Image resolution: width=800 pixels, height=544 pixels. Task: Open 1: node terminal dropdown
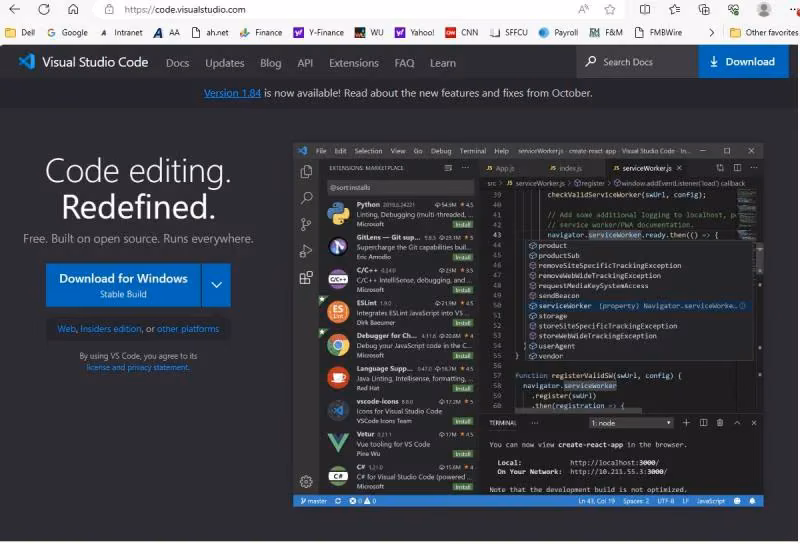tap(631, 423)
